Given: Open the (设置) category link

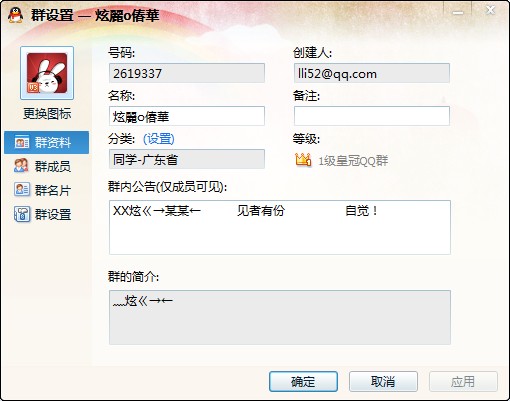Looking at the screenshot, I should tap(159, 139).
